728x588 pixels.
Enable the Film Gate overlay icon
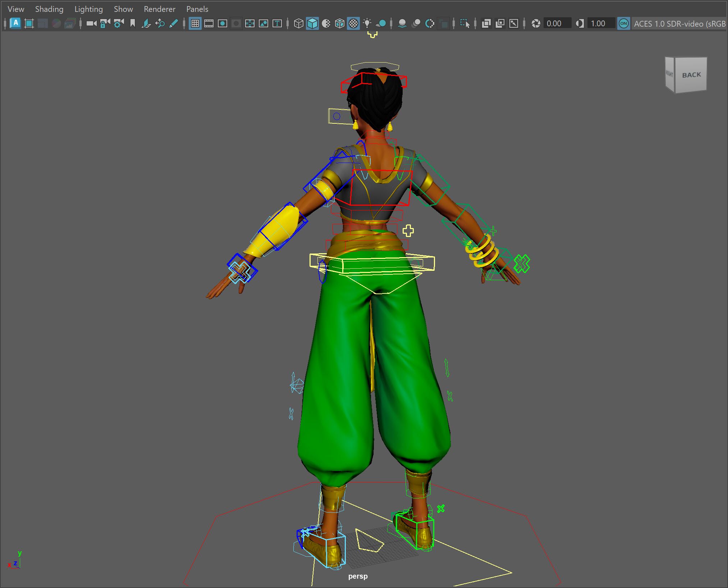click(209, 24)
